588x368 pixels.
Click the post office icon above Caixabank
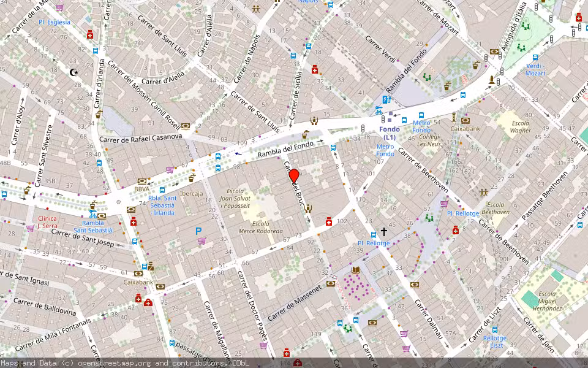(x=151, y=266)
